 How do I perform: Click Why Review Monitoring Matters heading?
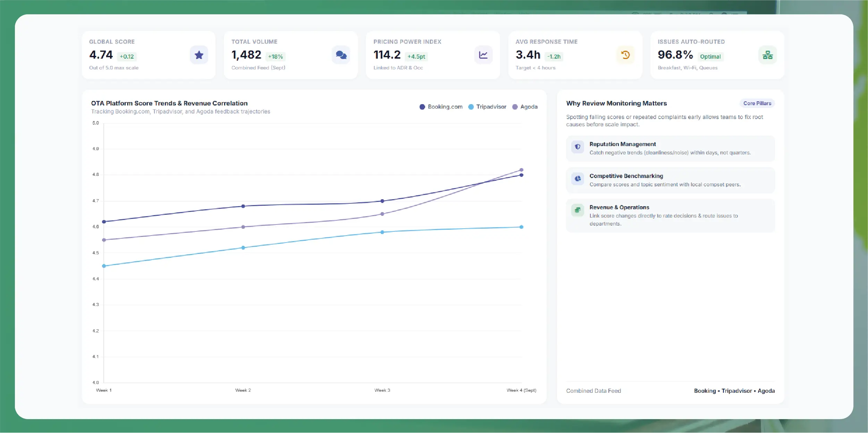point(616,103)
